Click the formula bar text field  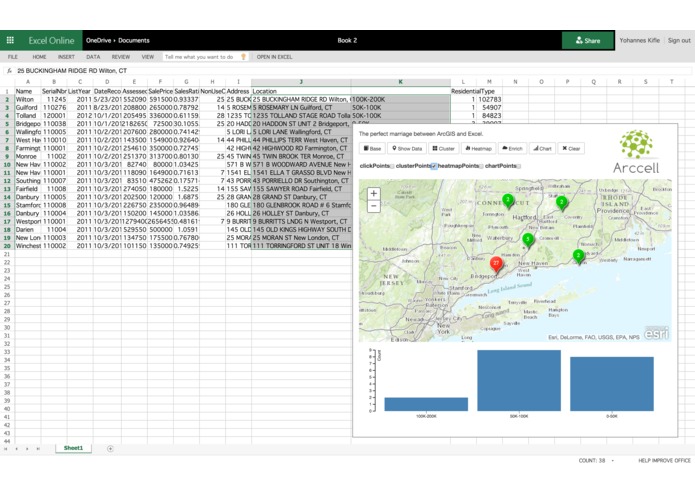click(x=352, y=70)
